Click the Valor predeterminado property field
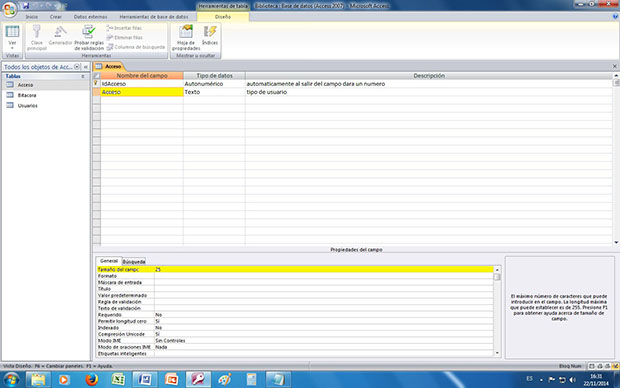The height and width of the screenshot is (388, 620). point(324,295)
